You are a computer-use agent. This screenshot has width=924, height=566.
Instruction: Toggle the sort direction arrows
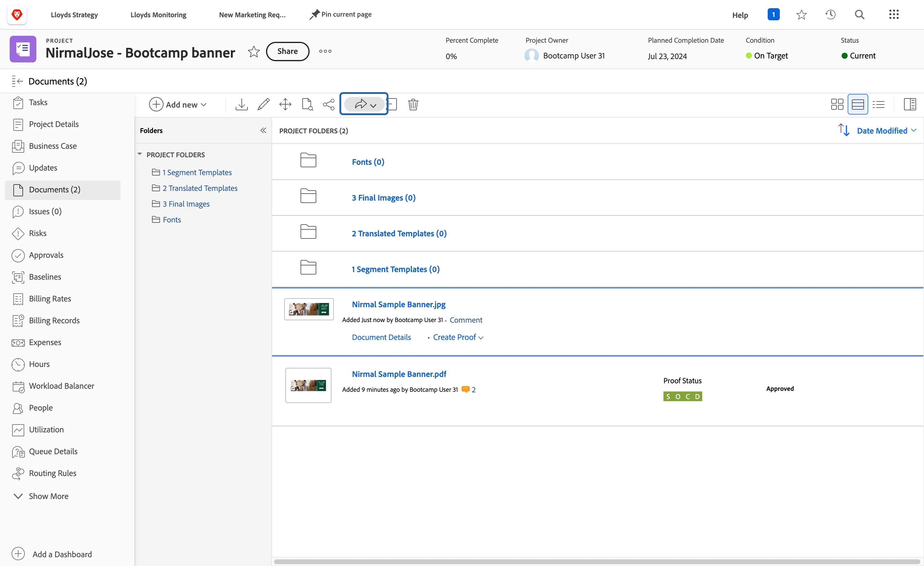[x=844, y=130]
